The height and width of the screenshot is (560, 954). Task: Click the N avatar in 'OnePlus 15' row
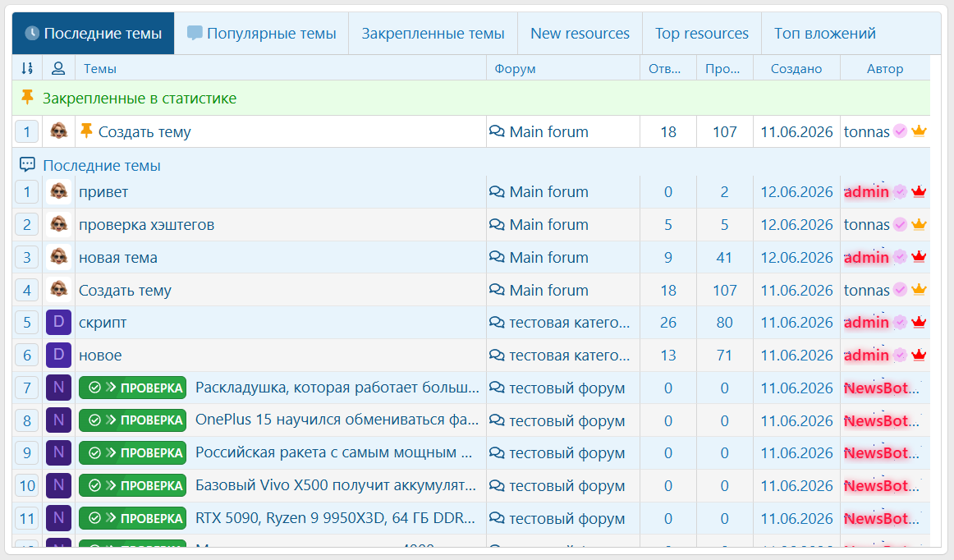click(58, 420)
